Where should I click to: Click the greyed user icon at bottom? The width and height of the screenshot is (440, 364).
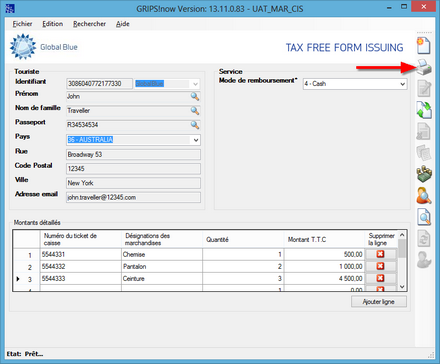click(x=424, y=260)
